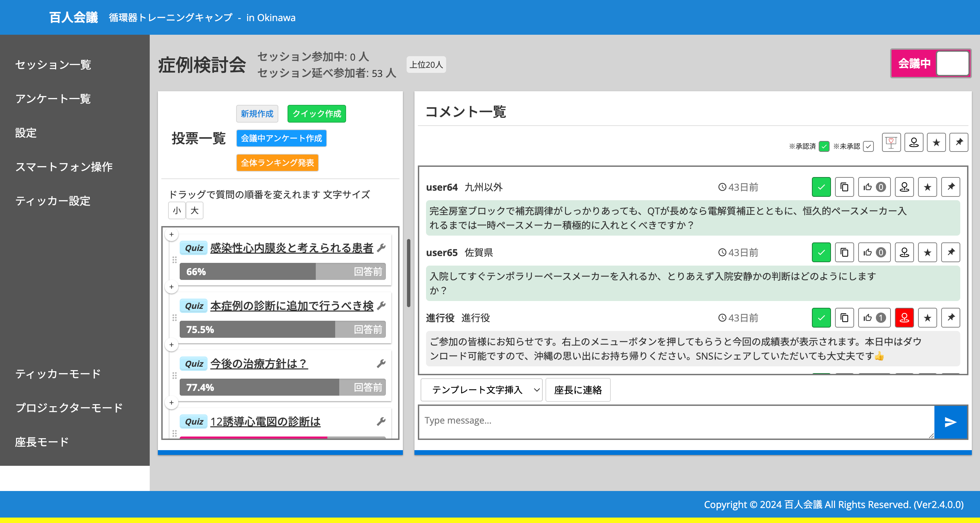Viewport: 980px width, 523px height.
Task: Open the アンケート一覧 sidebar menu
Action: click(x=53, y=99)
